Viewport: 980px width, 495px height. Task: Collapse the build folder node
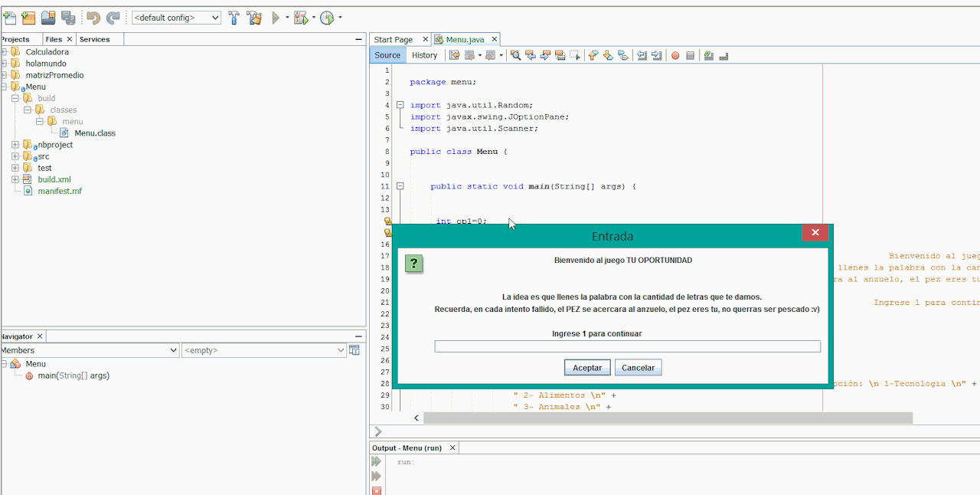click(x=15, y=98)
